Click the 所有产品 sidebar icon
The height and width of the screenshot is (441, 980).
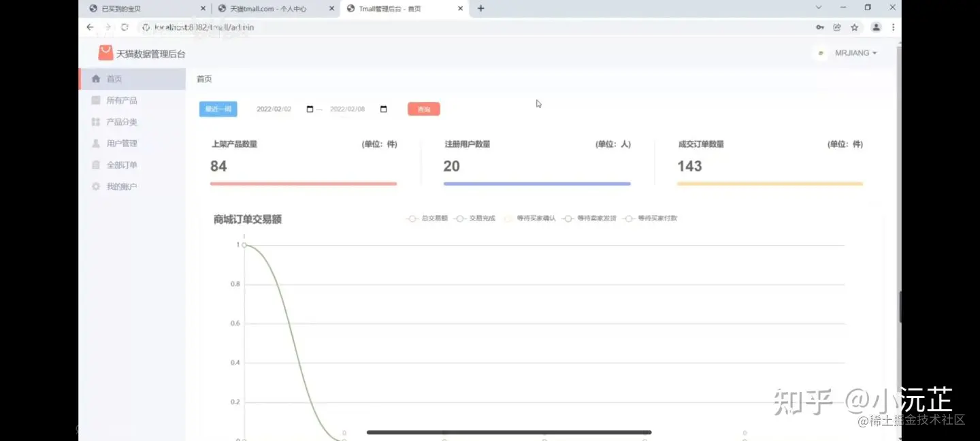click(96, 100)
